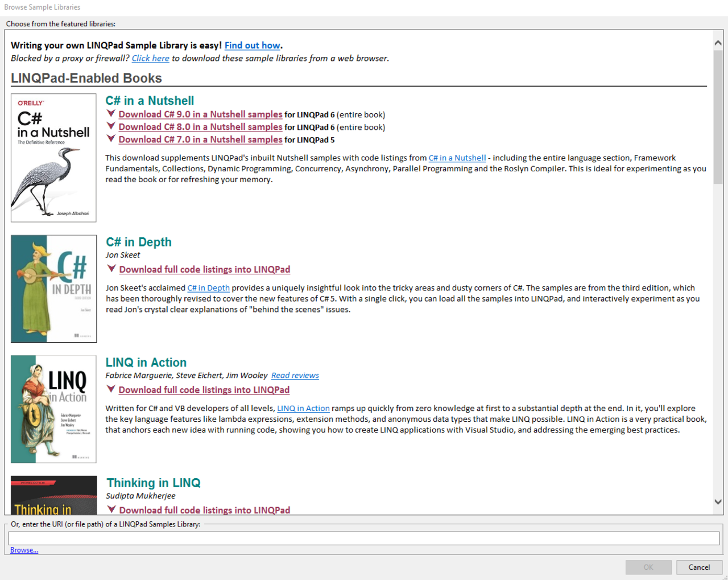Click download arrow icon under LINQ in Action authors

tap(111, 389)
